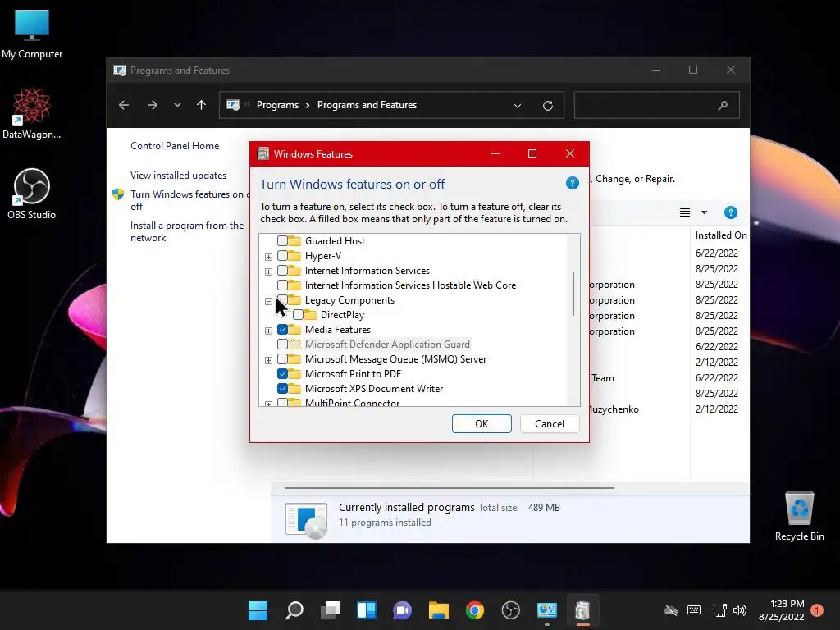Image resolution: width=840 pixels, height=630 pixels.
Task: Go up one level with the Up arrow
Action: pos(202,105)
